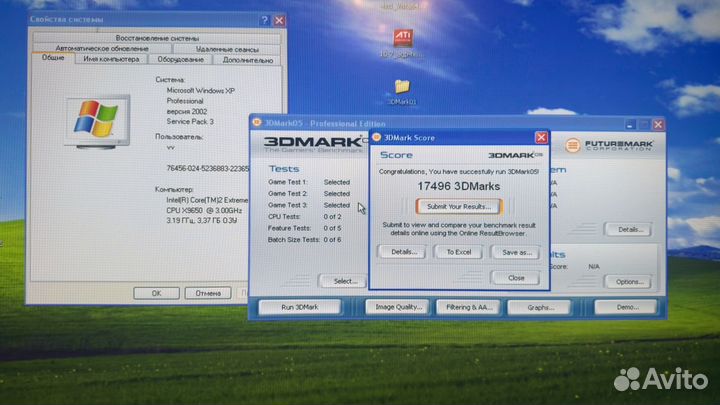Open Удаленные сеансы tab
This screenshot has height=405, width=720.
point(227,49)
